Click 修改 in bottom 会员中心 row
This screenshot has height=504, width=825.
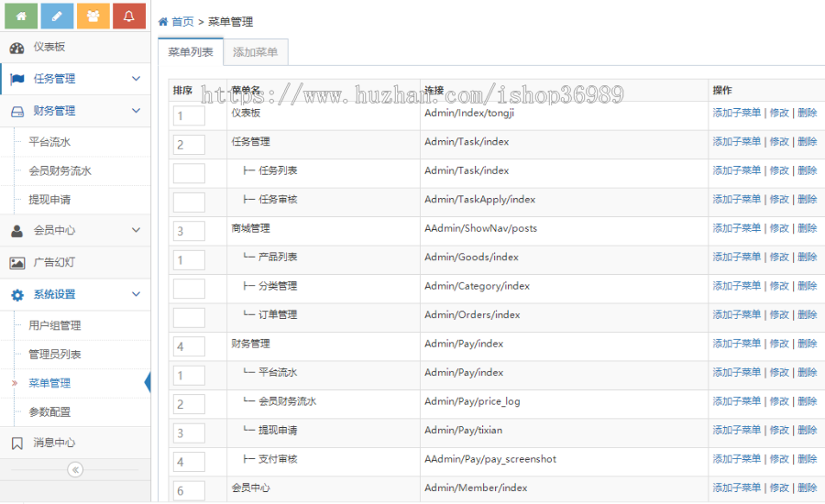(x=779, y=488)
